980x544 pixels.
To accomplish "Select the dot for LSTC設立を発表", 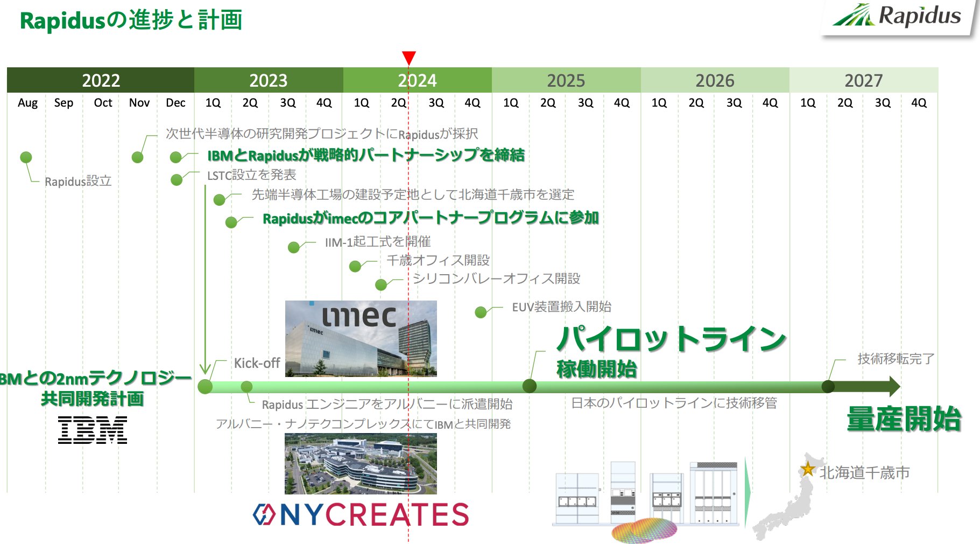I will 177,180.
